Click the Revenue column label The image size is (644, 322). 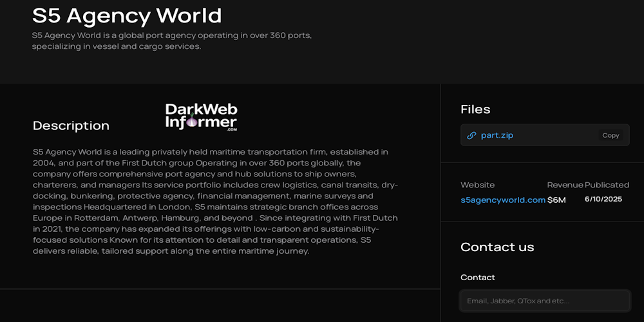point(565,185)
